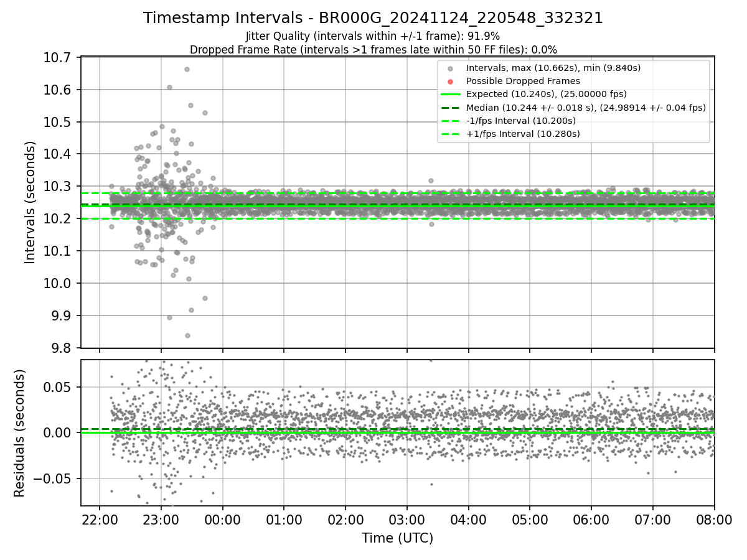Click the 07:00 time tick label

tap(653, 519)
